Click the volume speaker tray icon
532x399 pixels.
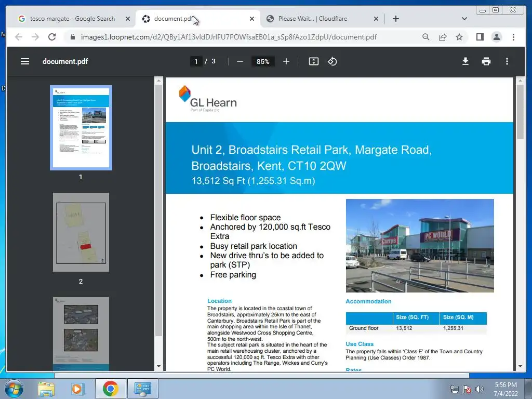click(479, 389)
